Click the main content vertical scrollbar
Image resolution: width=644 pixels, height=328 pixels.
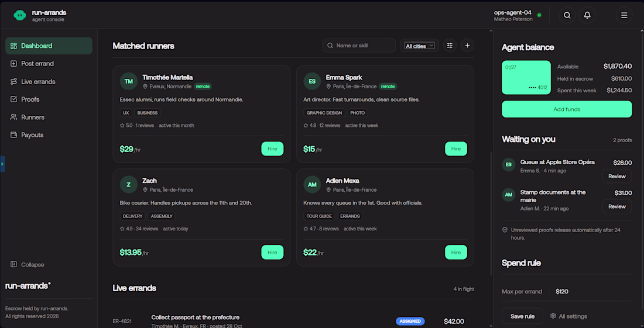[x=491, y=213]
